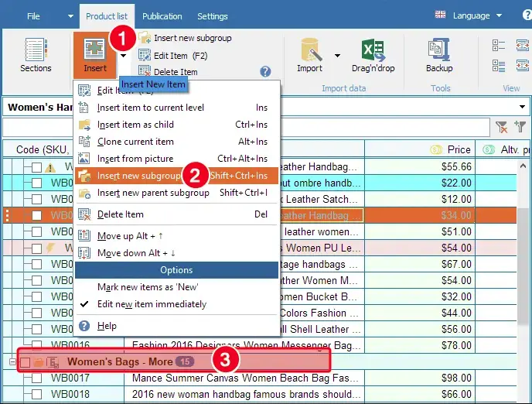The image size is (532, 404).
Task: Click the table vertical scrollbar thumb
Action: [523, 265]
